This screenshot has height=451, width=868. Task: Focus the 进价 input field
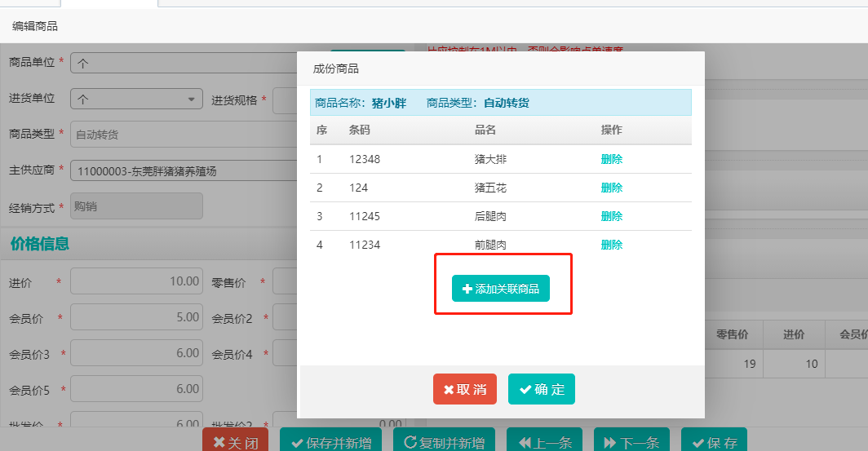(136, 281)
